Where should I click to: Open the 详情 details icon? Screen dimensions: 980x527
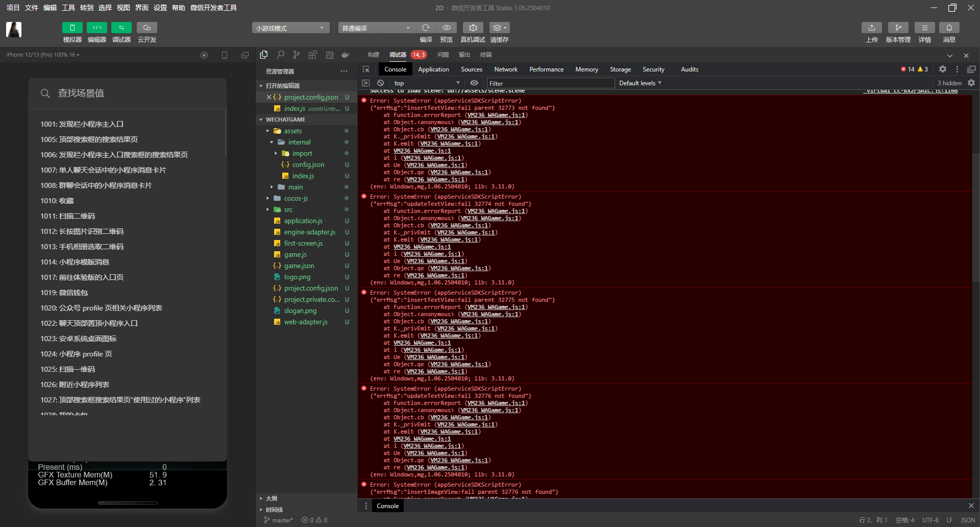point(925,28)
